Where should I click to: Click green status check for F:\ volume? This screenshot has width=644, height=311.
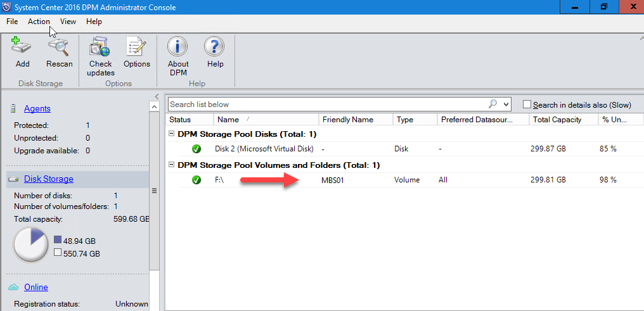click(x=196, y=180)
